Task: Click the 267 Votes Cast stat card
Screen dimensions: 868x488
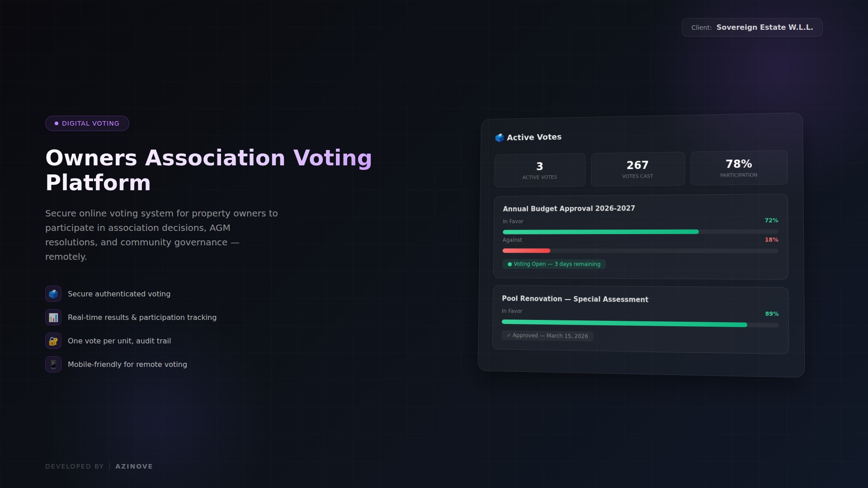Action: tap(637, 169)
